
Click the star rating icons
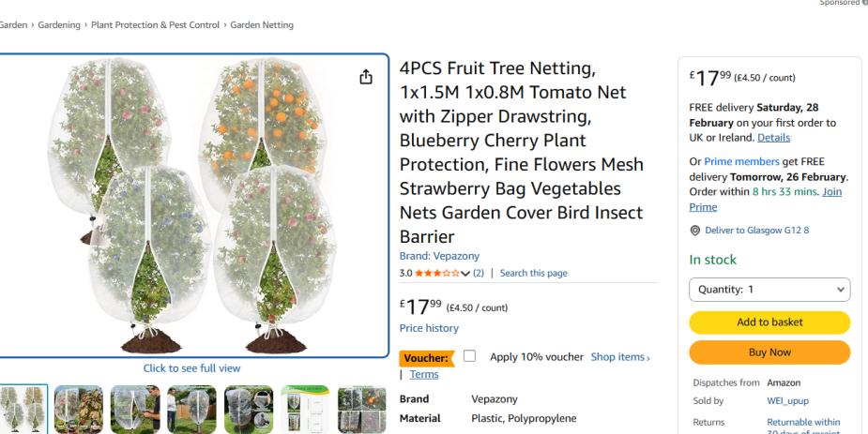point(436,274)
